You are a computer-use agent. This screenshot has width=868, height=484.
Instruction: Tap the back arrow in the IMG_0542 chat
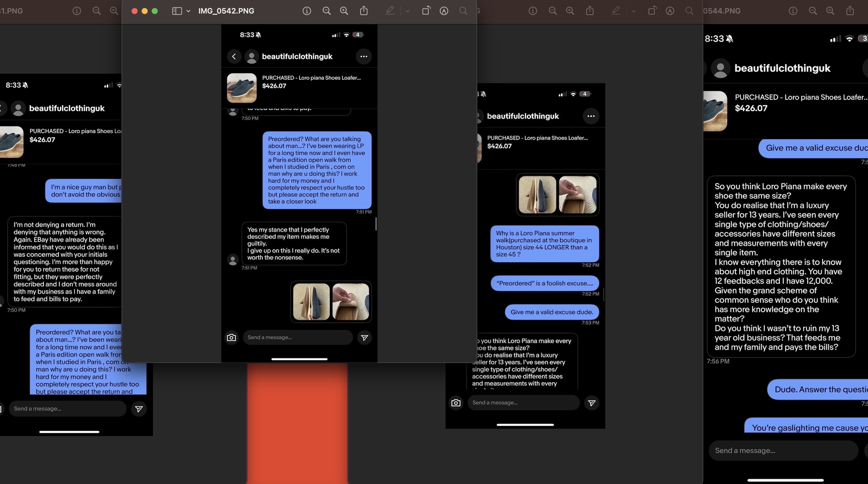pos(234,56)
